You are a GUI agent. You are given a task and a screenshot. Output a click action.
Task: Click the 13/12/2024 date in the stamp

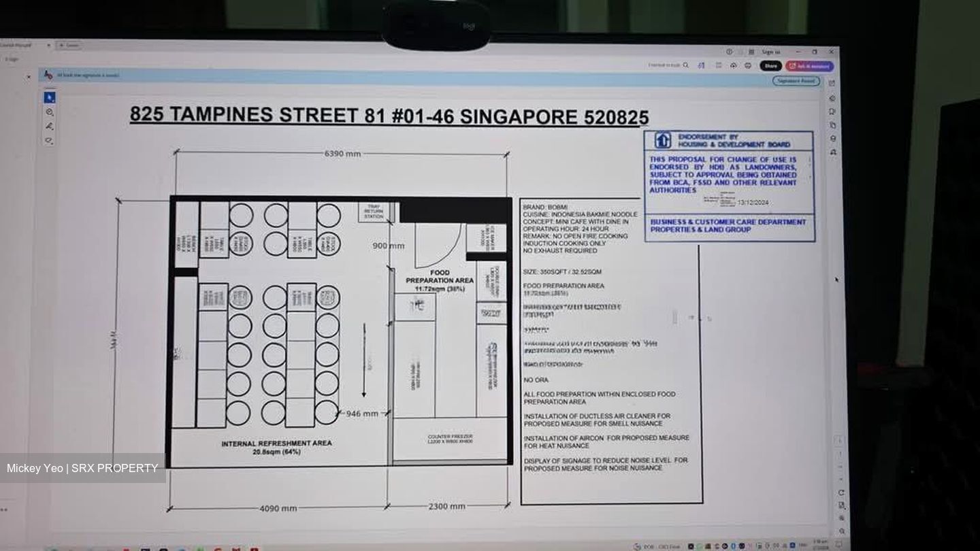pos(755,202)
